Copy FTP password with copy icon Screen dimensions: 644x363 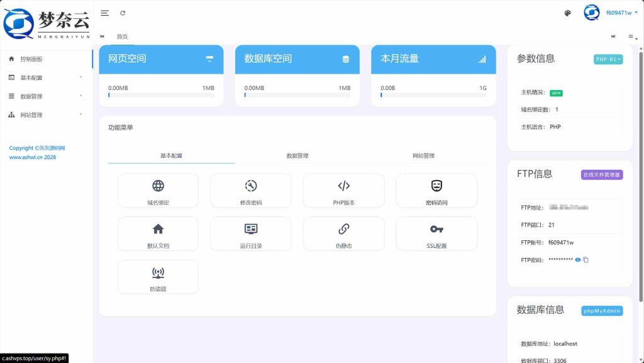pos(586,260)
